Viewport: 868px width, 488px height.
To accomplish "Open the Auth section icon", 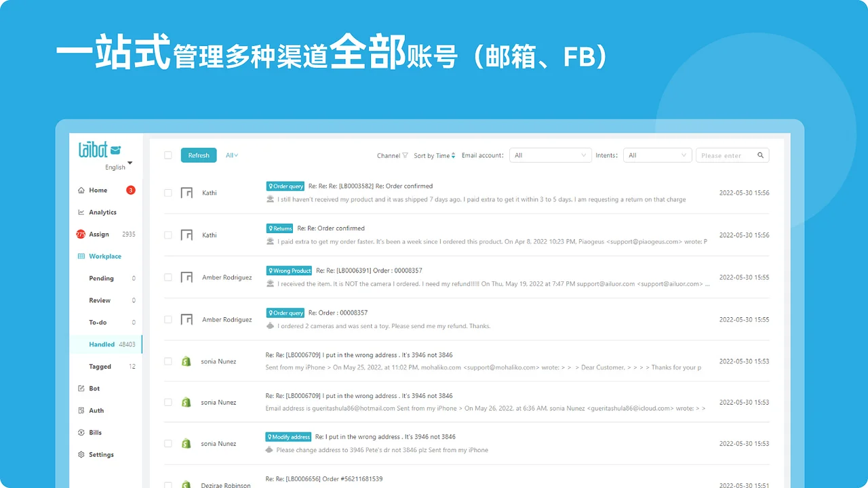I will (x=83, y=410).
